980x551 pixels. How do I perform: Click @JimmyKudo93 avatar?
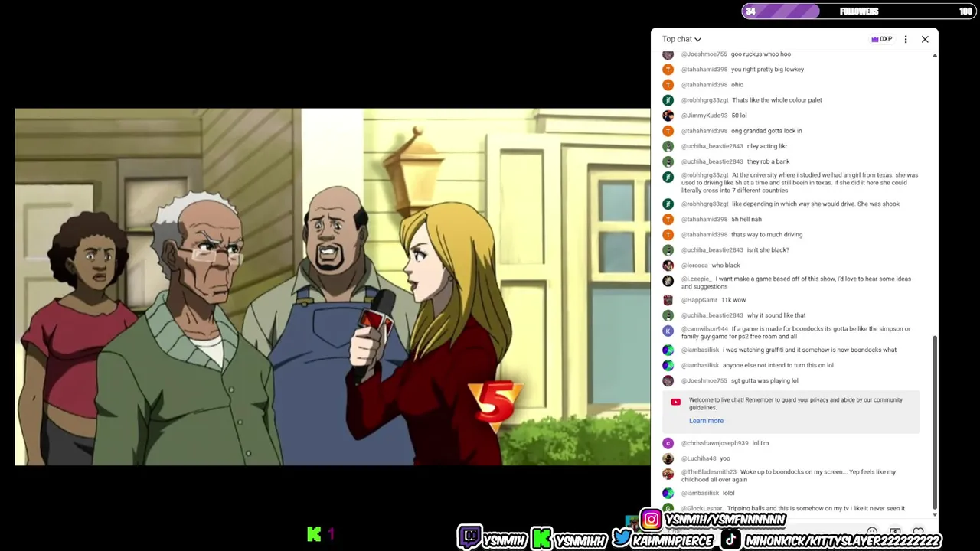(x=668, y=116)
